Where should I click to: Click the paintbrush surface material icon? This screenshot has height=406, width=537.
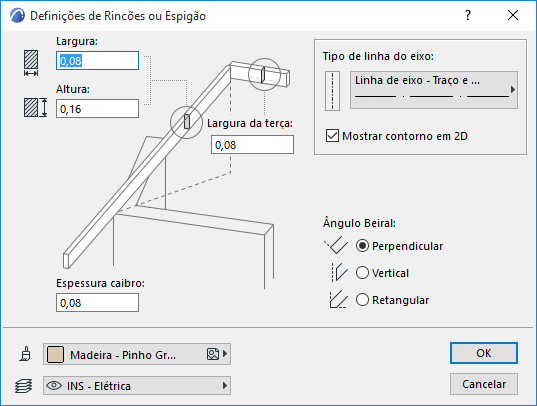25,354
